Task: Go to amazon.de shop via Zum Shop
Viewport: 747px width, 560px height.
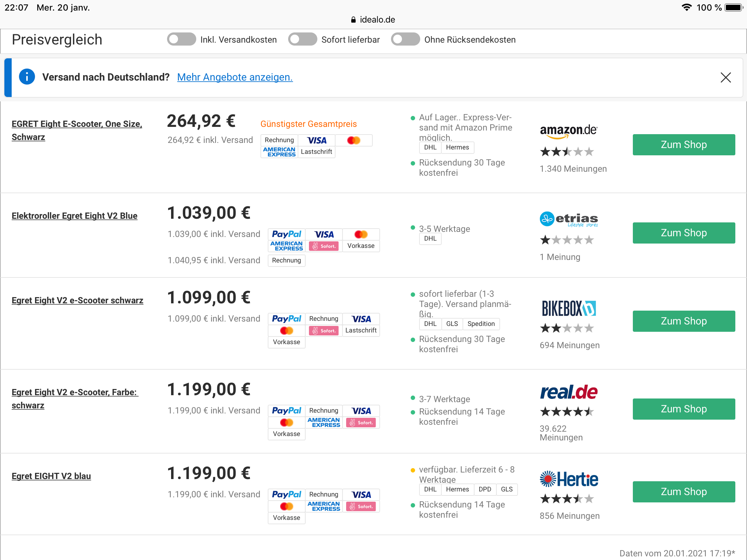Action: (x=684, y=145)
